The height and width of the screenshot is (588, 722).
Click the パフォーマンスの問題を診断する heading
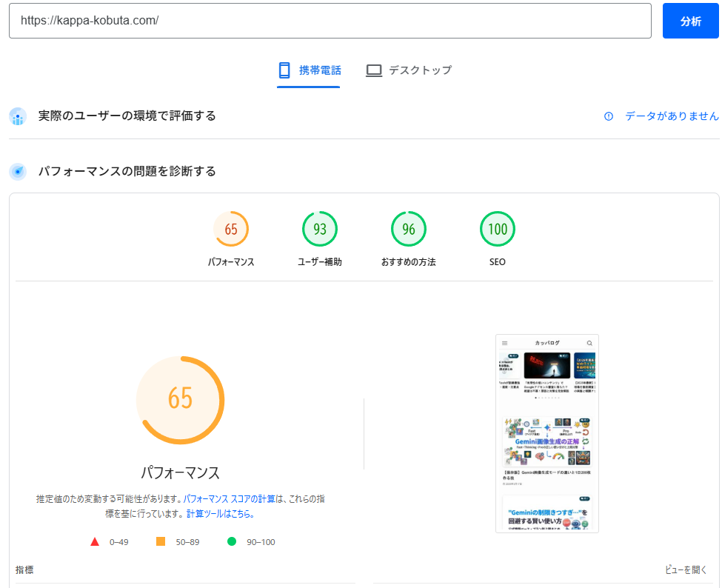127,171
